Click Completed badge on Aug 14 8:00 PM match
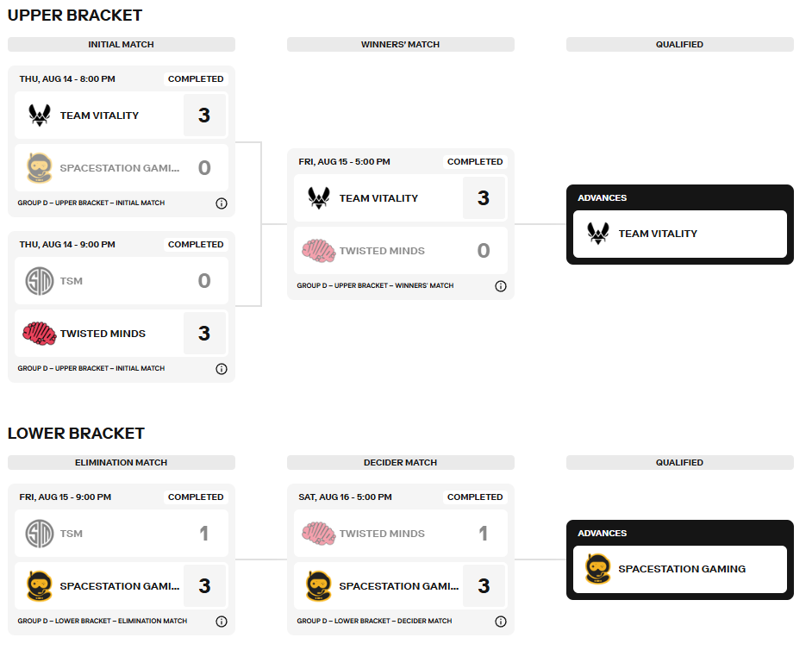 196,79
